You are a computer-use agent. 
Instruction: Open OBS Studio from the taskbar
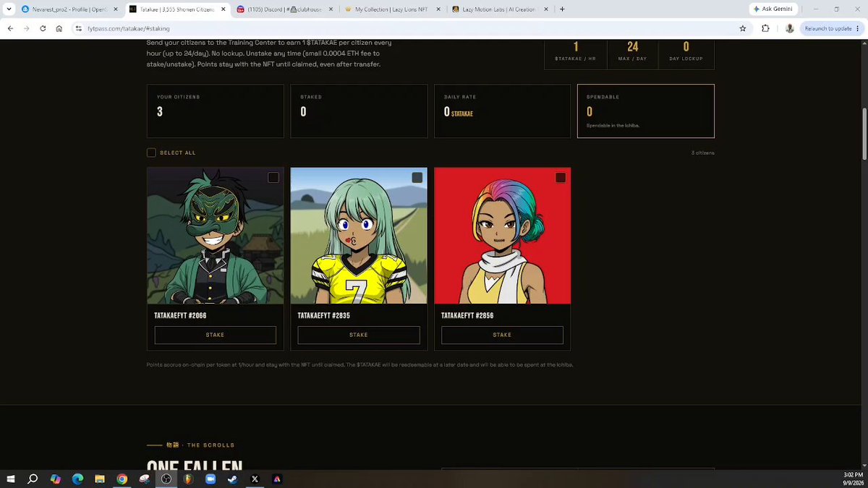click(x=166, y=479)
